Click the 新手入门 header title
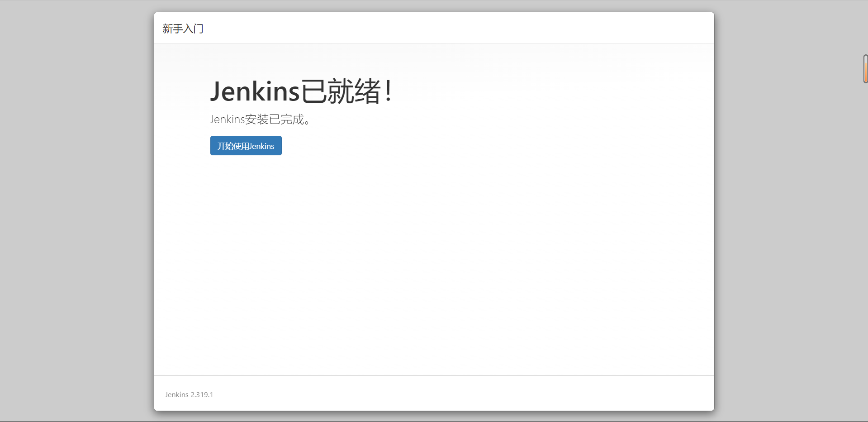 183,29
